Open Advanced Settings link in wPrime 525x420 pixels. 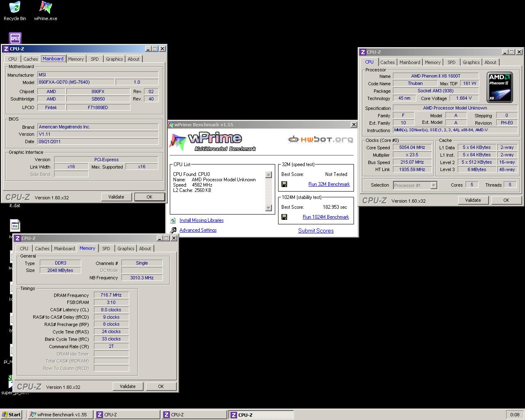(x=198, y=230)
